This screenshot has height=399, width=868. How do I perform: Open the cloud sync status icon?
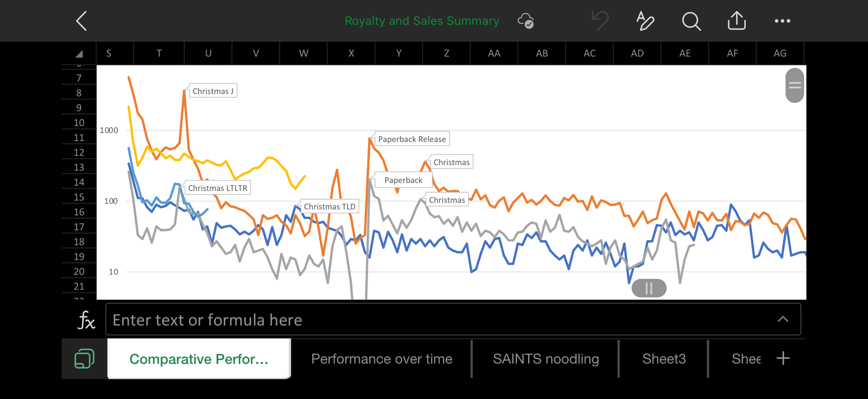[526, 21]
